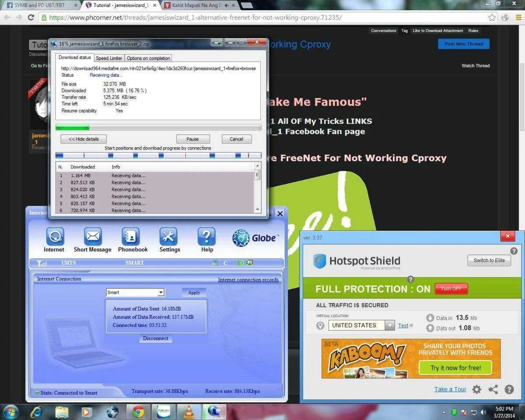Switch to Chrome on the taskbar
525x420 pixels.
(x=138, y=412)
